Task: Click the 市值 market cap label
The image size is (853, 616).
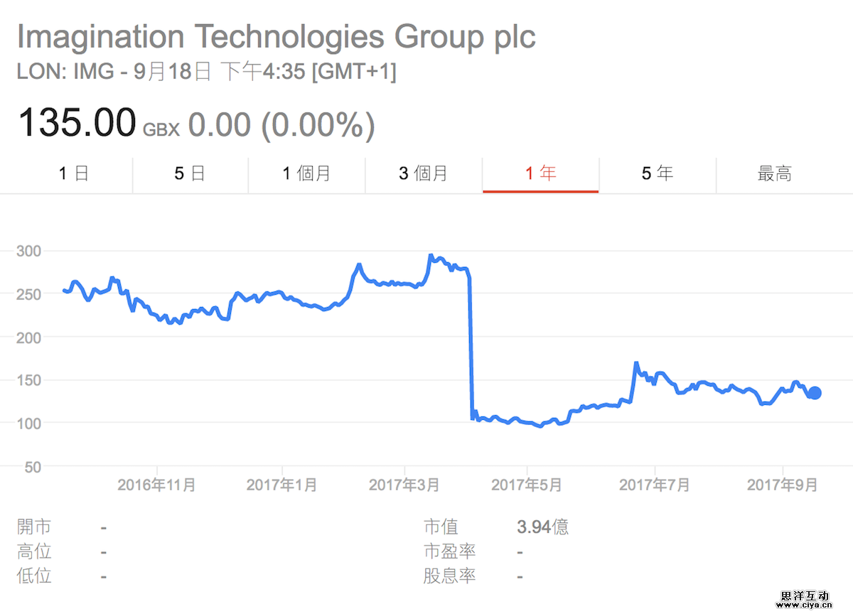Action: [441, 527]
